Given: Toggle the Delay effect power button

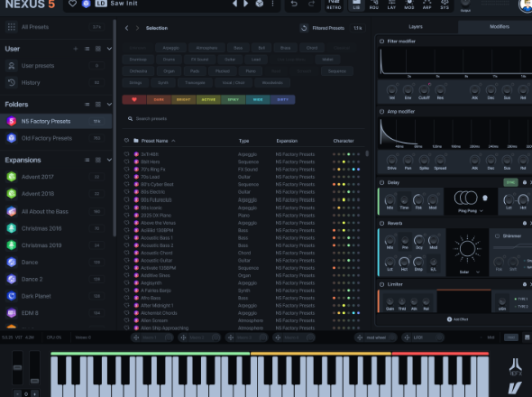Looking at the screenshot, I should pyautogui.click(x=381, y=182).
